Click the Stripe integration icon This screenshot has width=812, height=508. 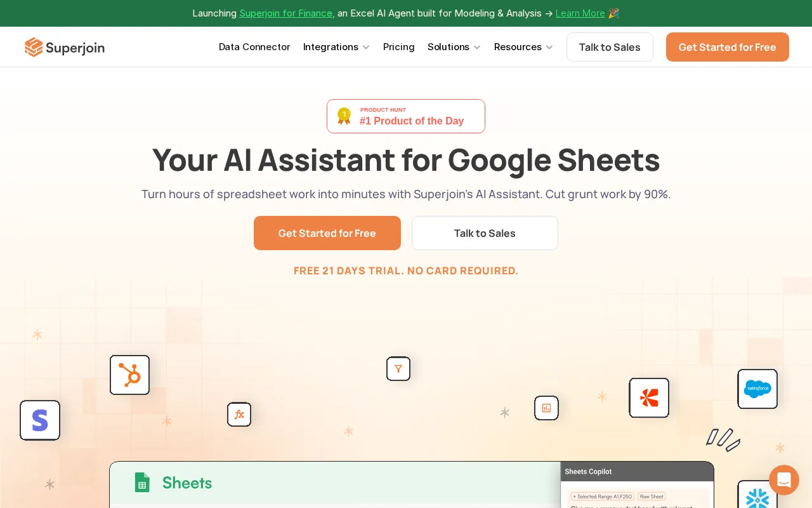tap(40, 420)
